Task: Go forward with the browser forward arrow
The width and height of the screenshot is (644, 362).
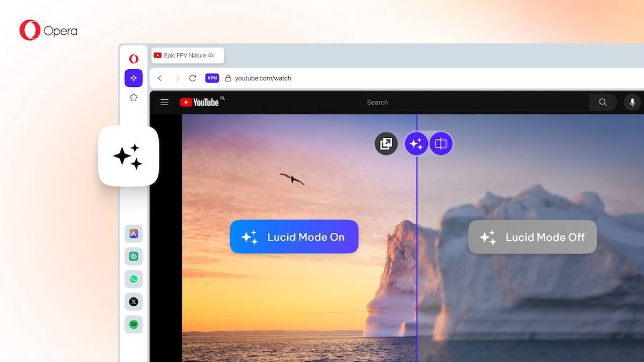Action: 178,78
